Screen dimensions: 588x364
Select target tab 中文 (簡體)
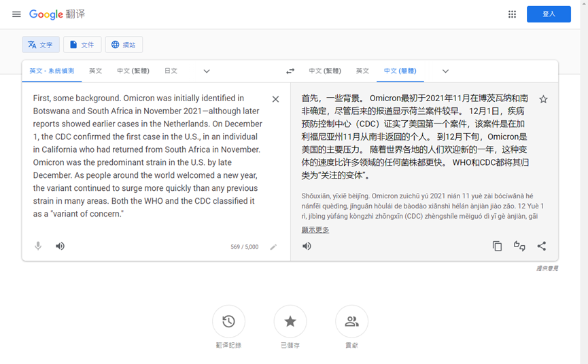(x=400, y=71)
